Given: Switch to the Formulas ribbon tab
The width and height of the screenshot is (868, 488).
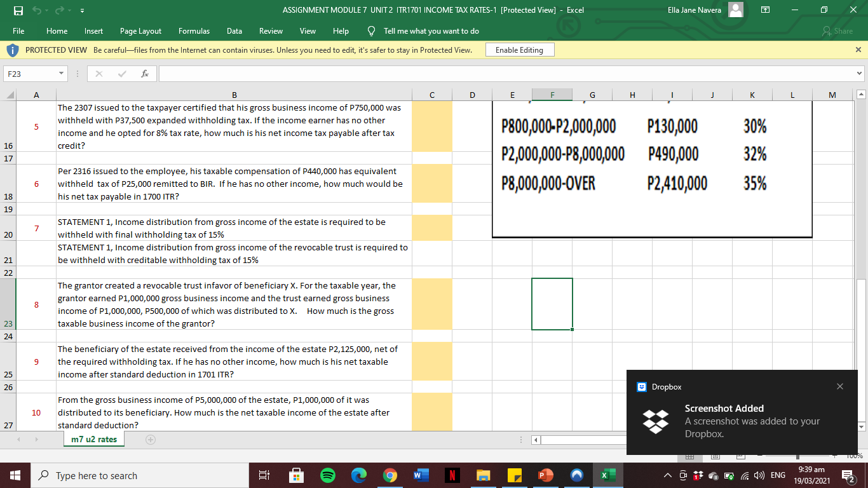Looking at the screenshot, I should [x=194, y=30].
